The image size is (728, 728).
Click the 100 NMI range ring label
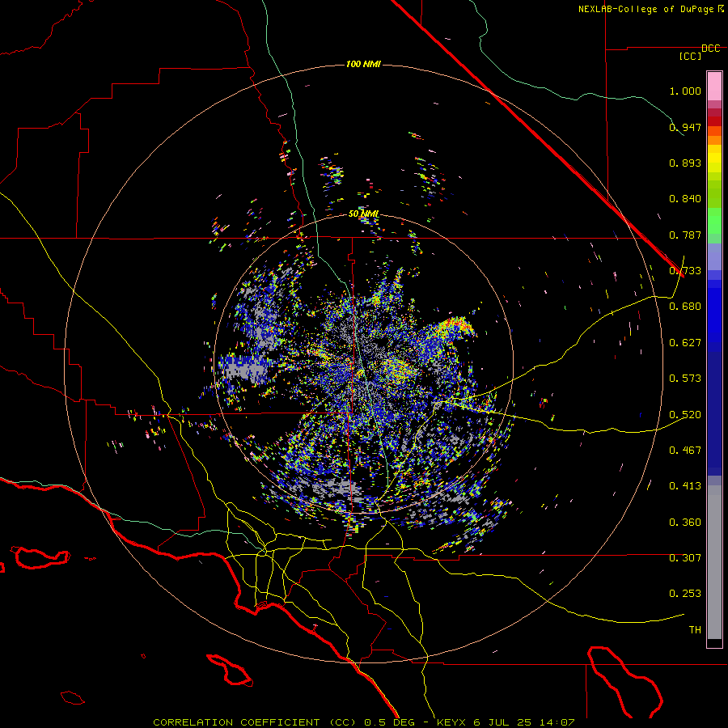363,64
